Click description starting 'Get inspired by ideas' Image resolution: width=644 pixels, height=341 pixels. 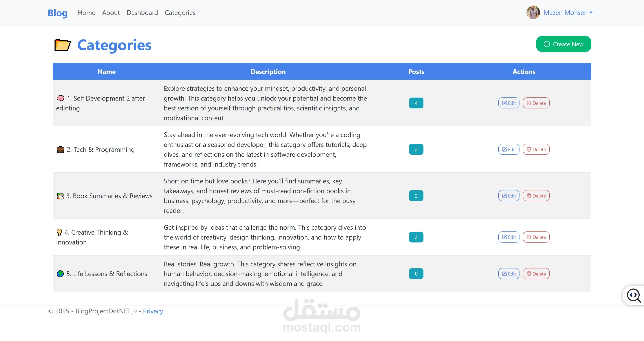pos(265,237)
